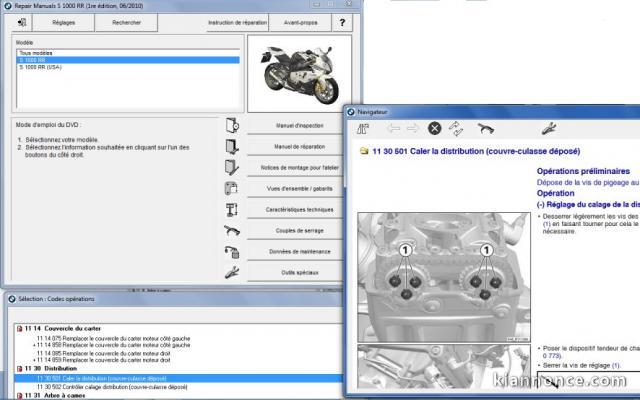Click the refresh arrows icon in Navigateur
Image resolution: width=640 pixels, height=400 pixels.
point(457,128)
